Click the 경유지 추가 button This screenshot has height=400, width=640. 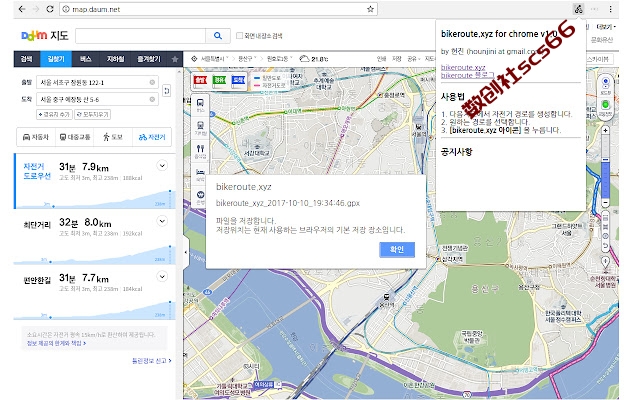click(54, 114)
